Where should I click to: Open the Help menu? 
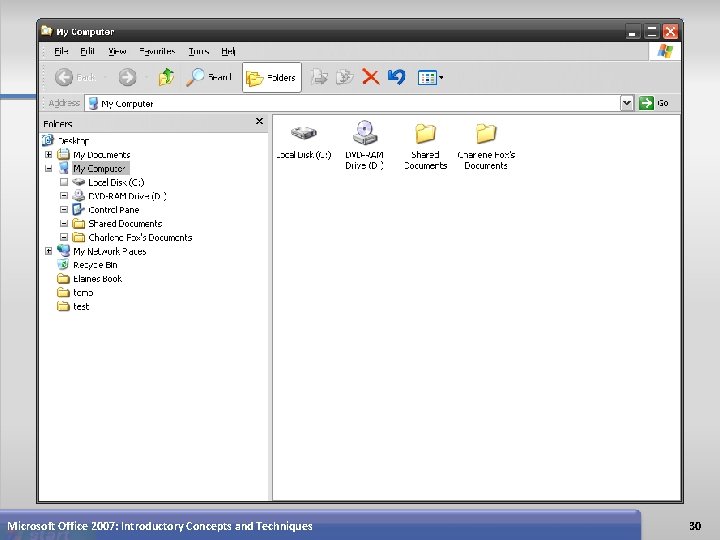coord(228,51)
